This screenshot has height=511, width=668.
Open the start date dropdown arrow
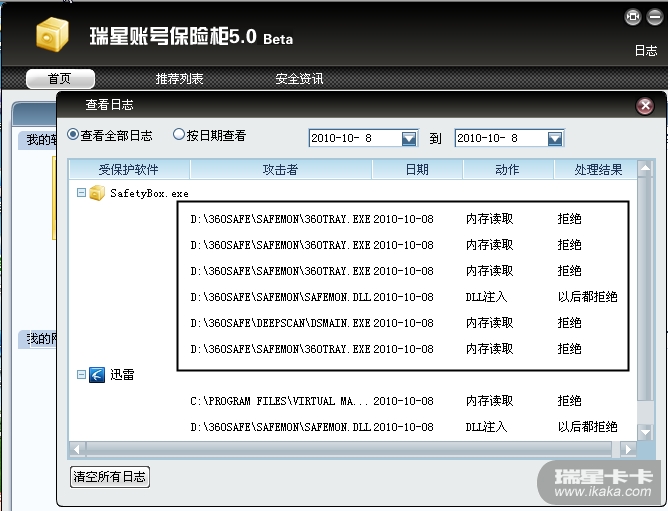click(x=409, y=138)
